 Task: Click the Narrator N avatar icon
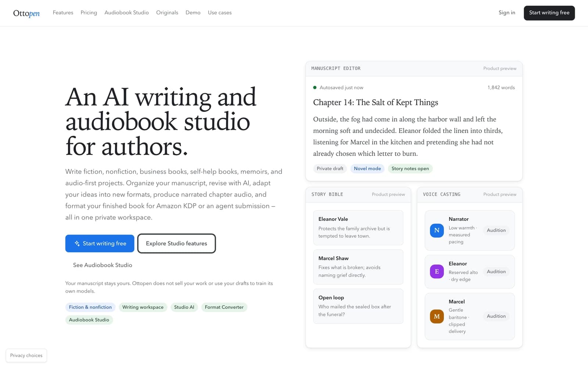[x=437, y=230]
